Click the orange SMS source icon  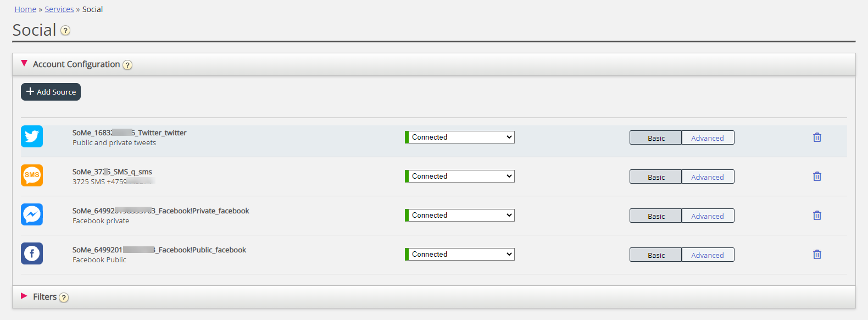pyautogui.click(x=32, y=175)
